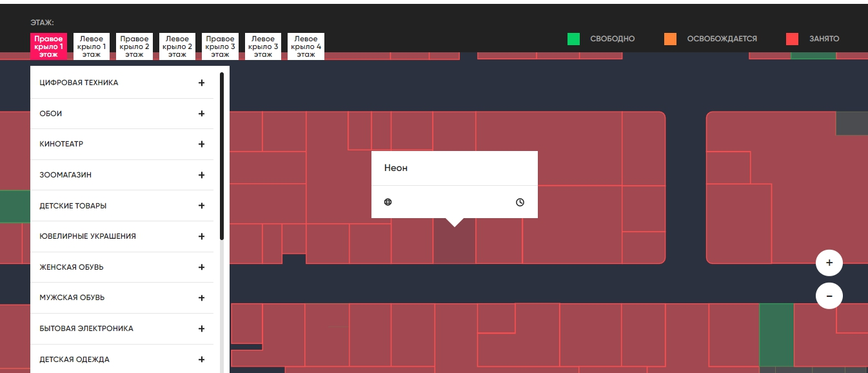The width and height of the screenshot is (868, 373).
Task: Expand the Мужская обувь category
Action: 201,297
